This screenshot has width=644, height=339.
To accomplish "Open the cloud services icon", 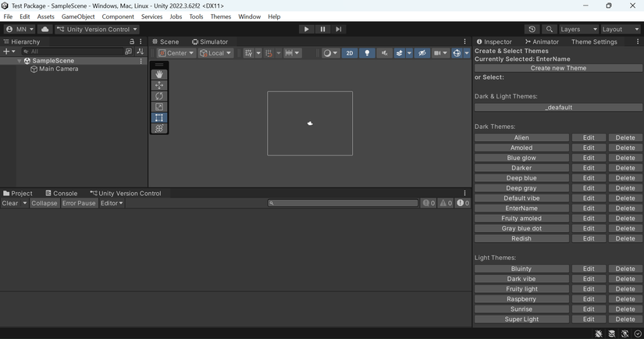I will tap(45, 29).
